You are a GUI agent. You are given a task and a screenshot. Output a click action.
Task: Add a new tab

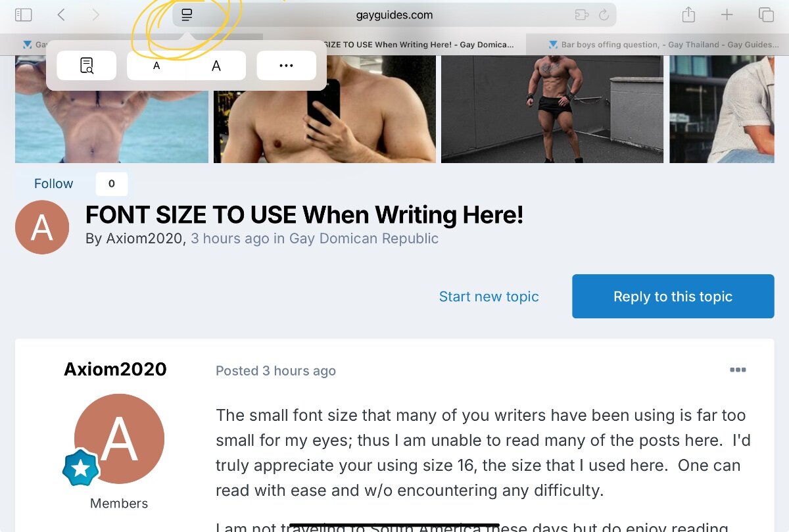pos(727,14)
